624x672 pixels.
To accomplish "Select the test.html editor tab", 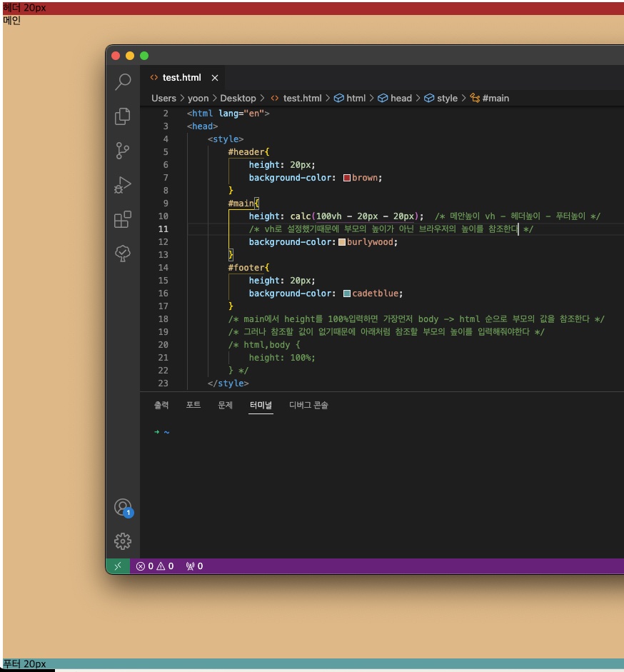I will tap(176, 78).
